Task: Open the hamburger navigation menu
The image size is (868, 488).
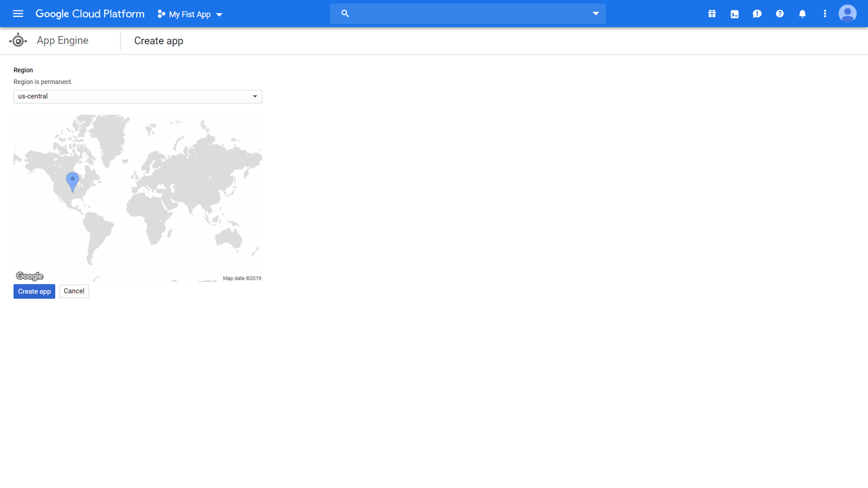Action: 18,14
